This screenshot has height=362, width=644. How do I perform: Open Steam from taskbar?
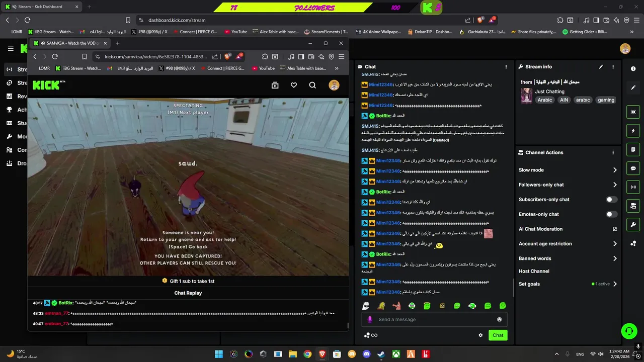click(381, 354)
